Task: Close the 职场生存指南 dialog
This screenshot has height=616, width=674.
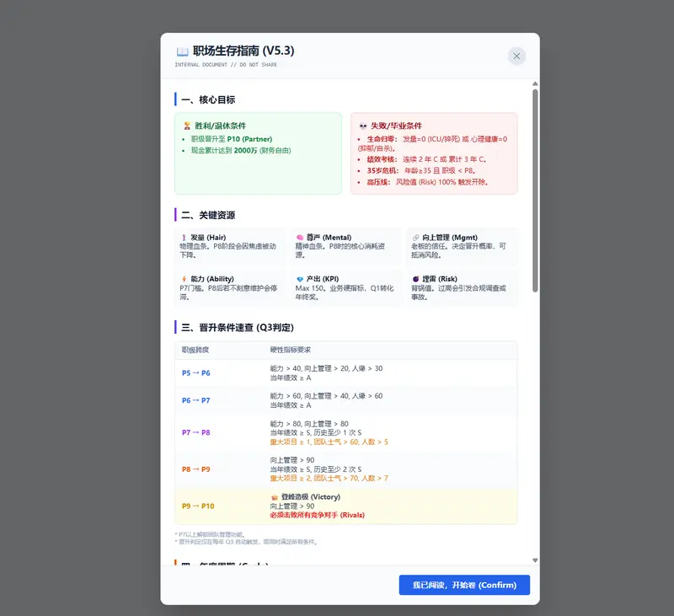Action: tap(516, 56)
